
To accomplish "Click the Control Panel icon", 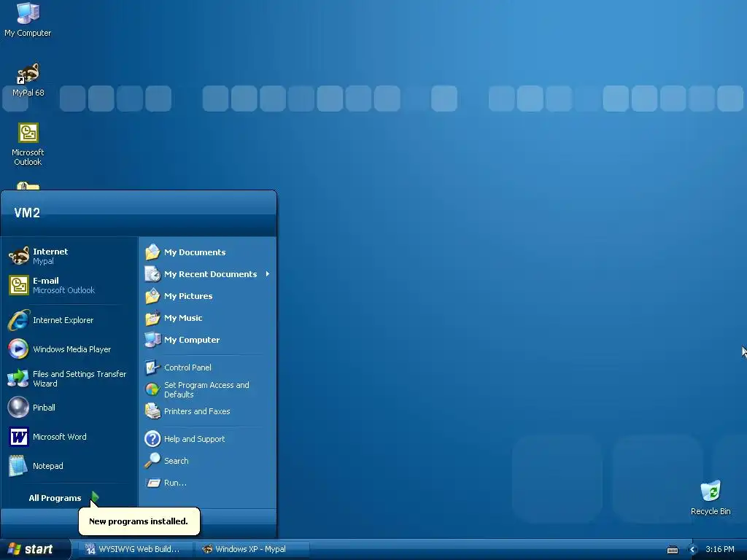I will tap(152, 367).
